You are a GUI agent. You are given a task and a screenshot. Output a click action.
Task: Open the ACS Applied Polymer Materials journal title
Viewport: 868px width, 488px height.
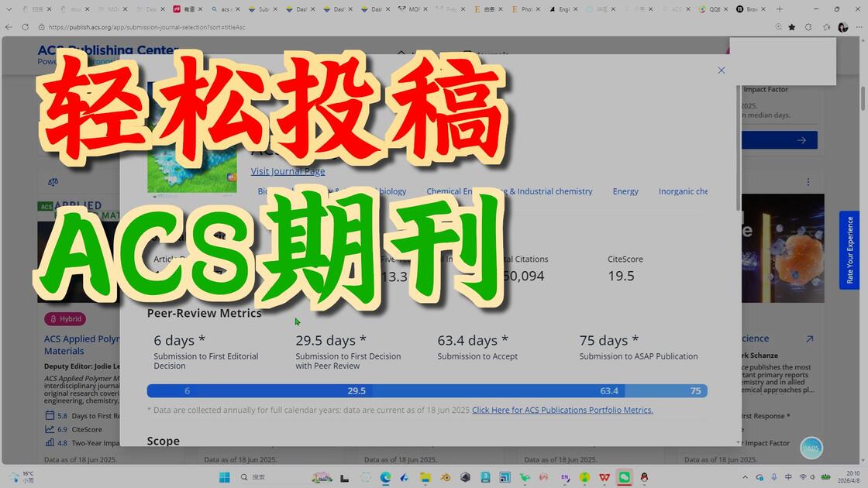[82, 345]
